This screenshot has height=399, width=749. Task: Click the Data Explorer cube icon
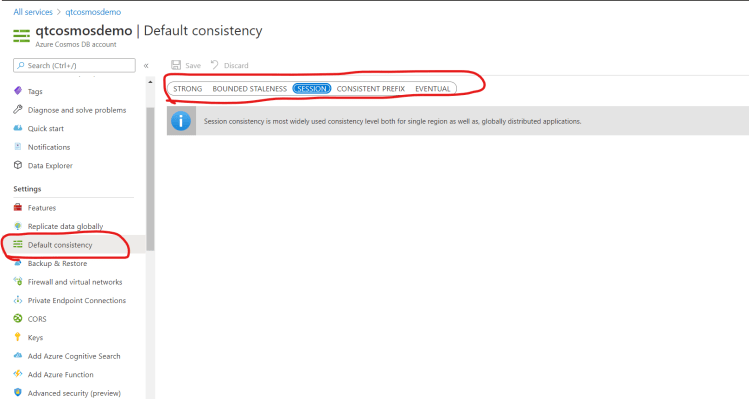pos(18,165)
